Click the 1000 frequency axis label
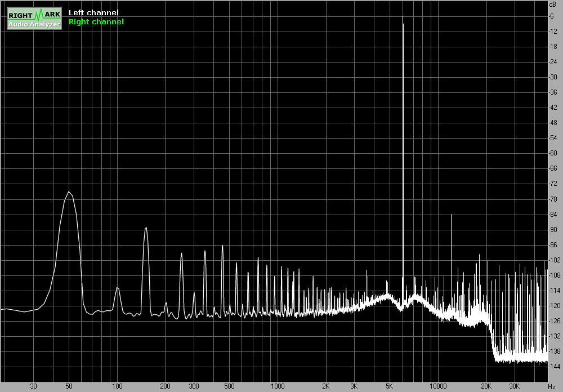This screenshot has width=563, height=392. [x=278, y=386]
